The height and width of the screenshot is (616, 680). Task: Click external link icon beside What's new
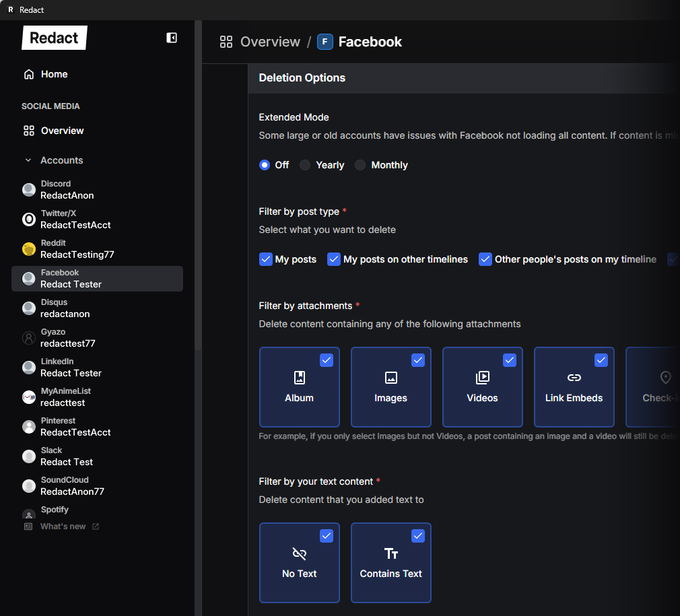96,526
